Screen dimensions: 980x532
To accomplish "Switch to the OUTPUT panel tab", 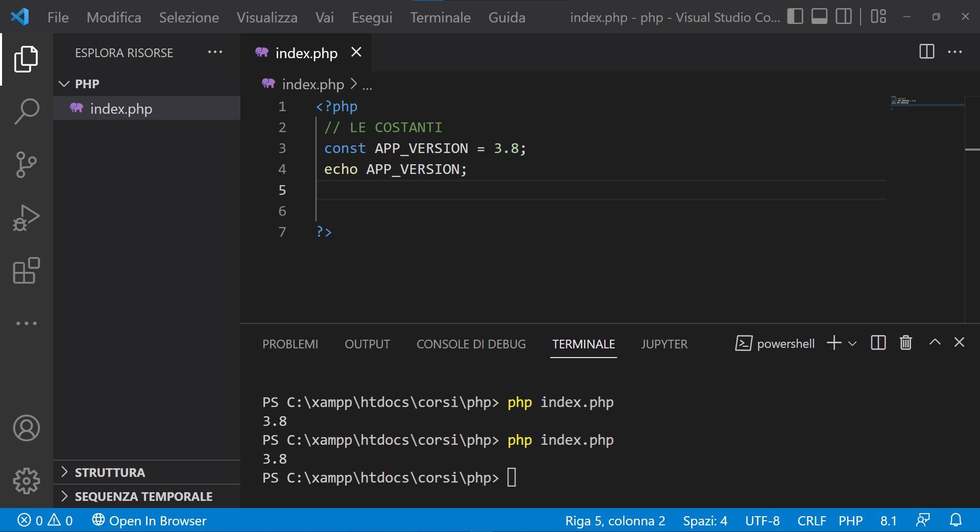I will click(367, 344).
